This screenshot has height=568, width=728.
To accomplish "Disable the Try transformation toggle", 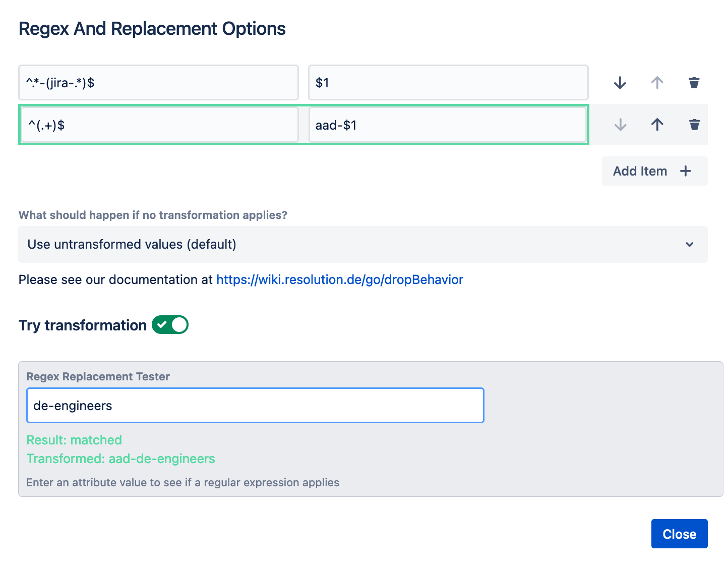I will pyautogui.click(x=170, y=325).
